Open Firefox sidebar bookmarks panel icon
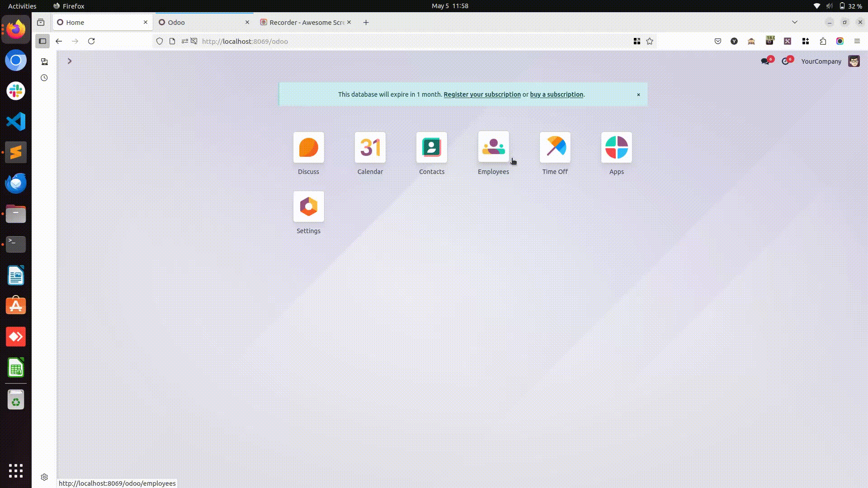Image resolution: width=868 pixels, height=488 pixels. pos(44,61)
